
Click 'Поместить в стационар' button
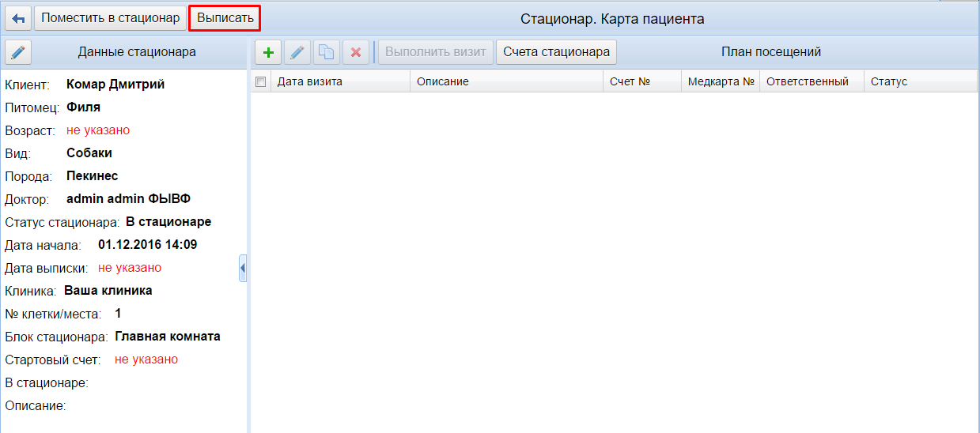(110, 17)
